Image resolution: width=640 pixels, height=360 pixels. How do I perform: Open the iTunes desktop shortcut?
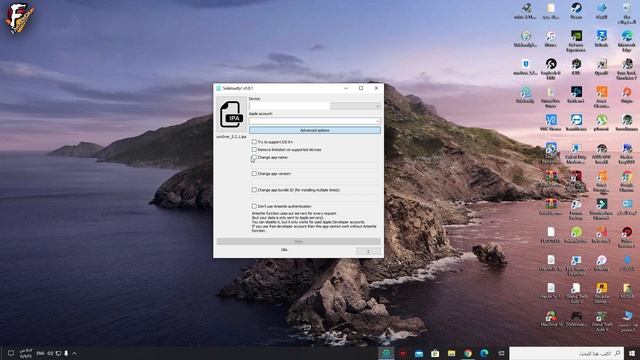click(x=551, y=39)
